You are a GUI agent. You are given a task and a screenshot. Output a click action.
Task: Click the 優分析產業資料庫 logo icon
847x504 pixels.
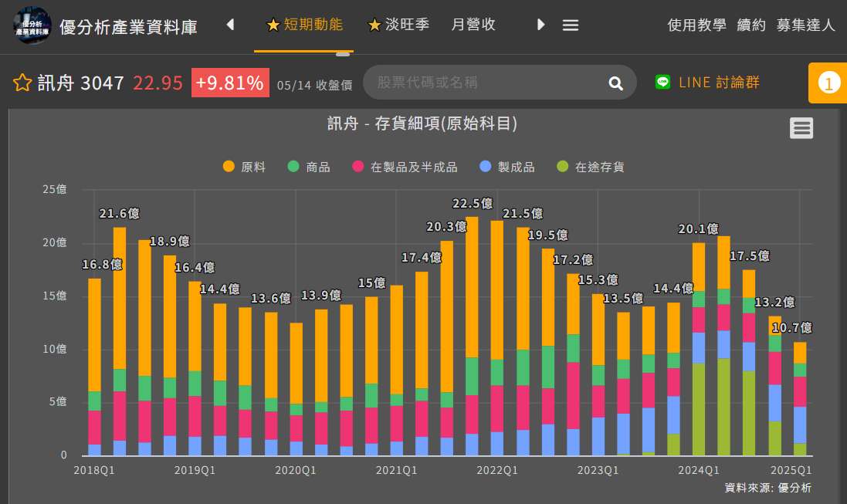point(32,25)
